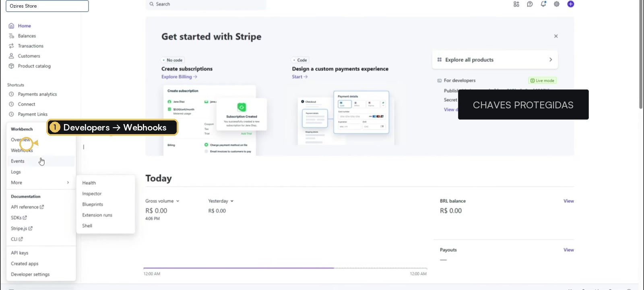The height and width of the screenshot is (290, 644).
Task: Open the Balances sidebar icon
Action: [11, 36]
